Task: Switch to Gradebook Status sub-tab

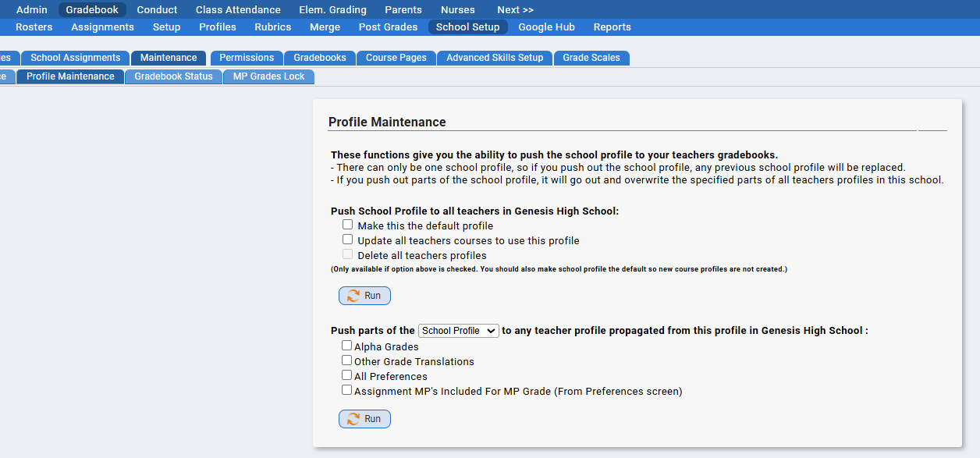Action: (173, 76)
